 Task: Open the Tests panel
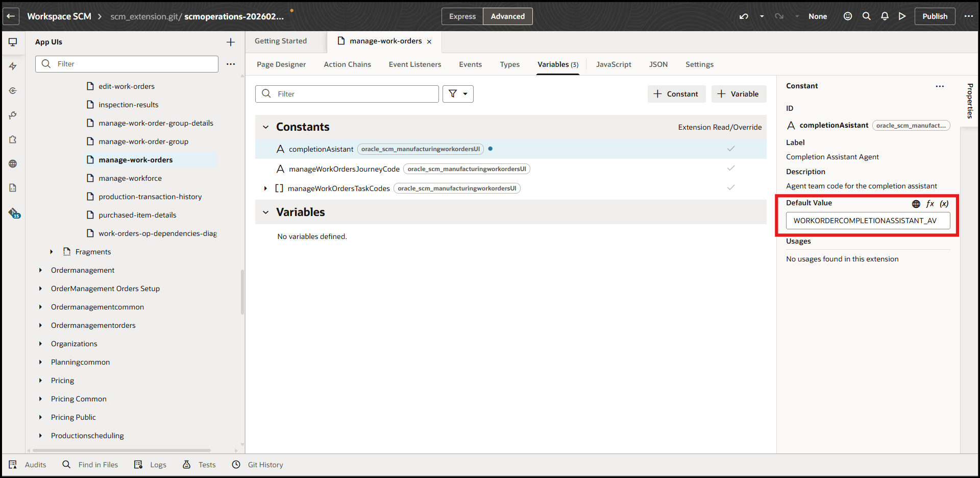[x=199, y=465]
